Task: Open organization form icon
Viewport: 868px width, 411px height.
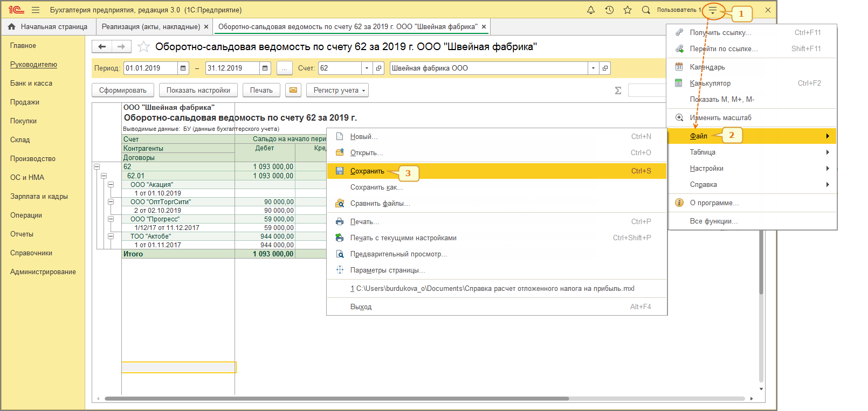Action: (605, 68)
